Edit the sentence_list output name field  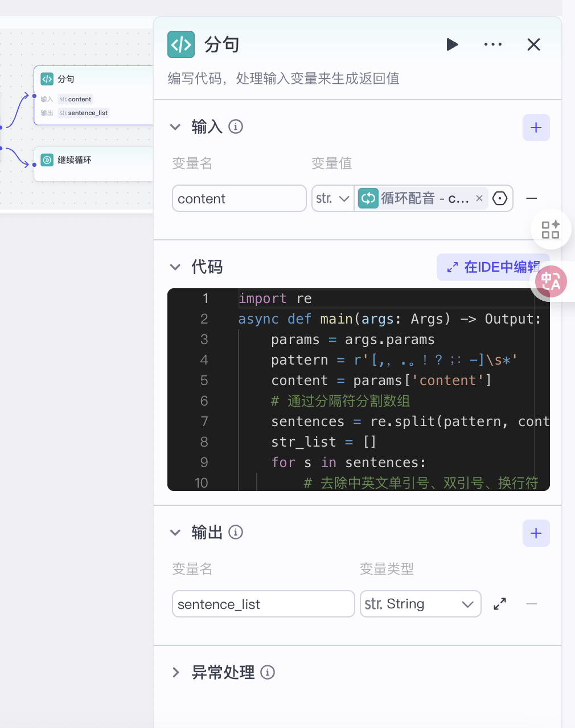263,604
